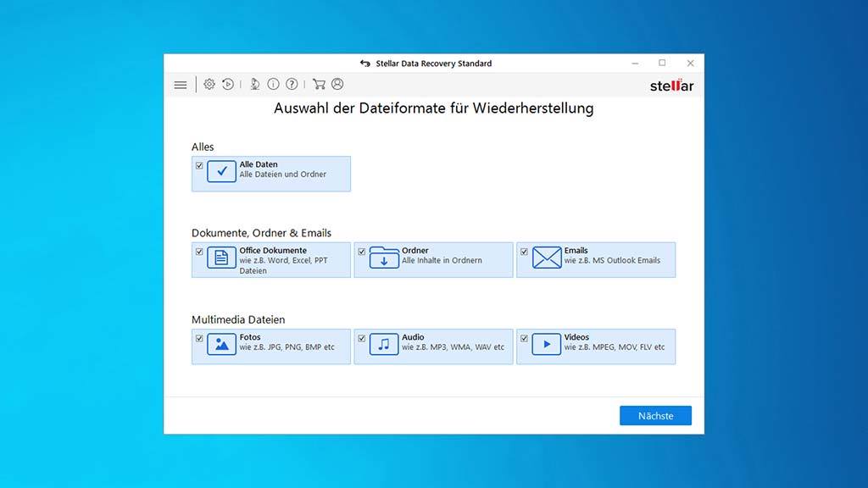Click the Ordner folder icon
The height and width of the screenshot is (488, 868).
coord(384,258)
